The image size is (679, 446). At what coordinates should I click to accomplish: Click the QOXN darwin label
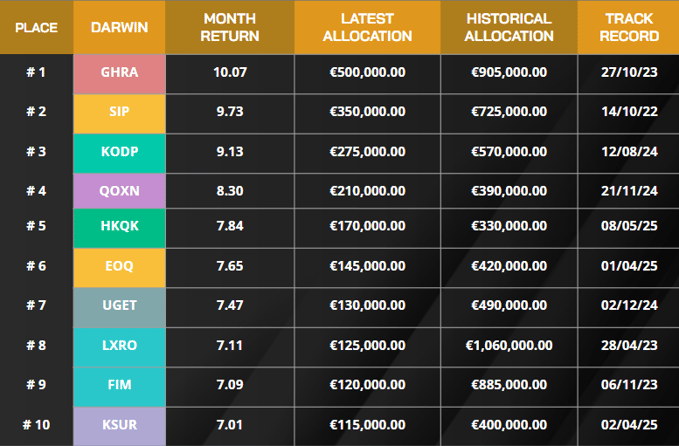119,190
